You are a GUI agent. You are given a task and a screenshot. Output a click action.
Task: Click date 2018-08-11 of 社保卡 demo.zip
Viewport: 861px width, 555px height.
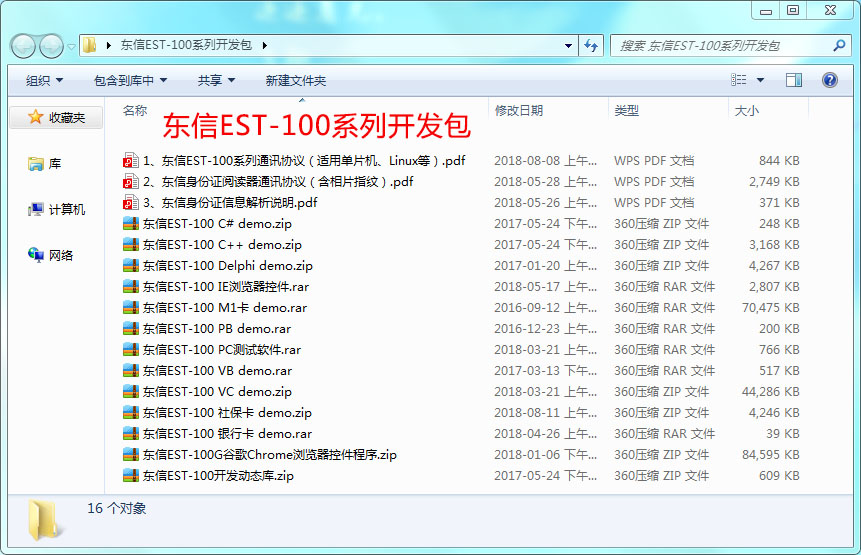pos(545,412)
